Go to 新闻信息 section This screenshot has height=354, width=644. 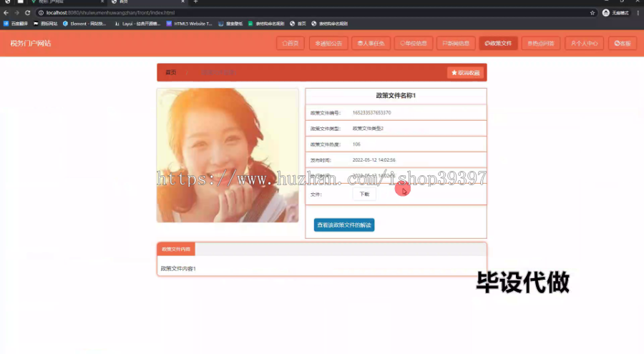[x=456, y=44]
